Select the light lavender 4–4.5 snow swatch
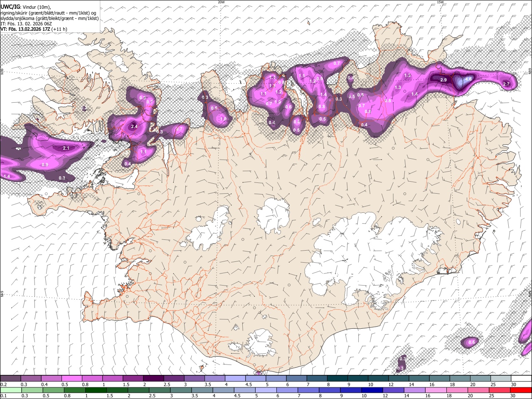This screenshot has width=532, height=399. [x=235, y=378]
